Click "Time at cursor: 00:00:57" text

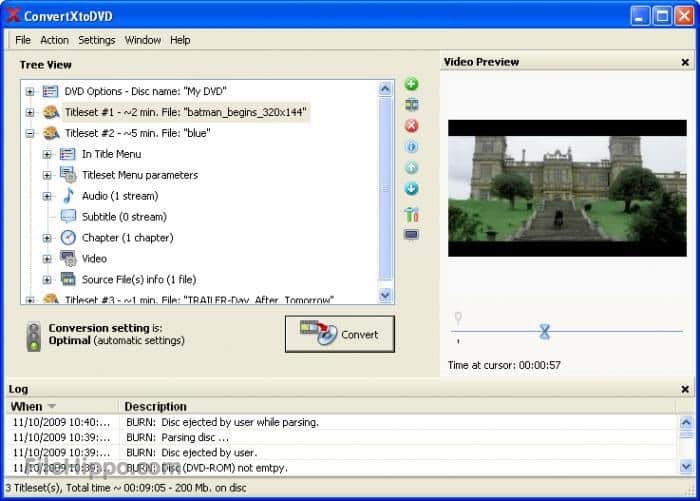tap(504, 365)
